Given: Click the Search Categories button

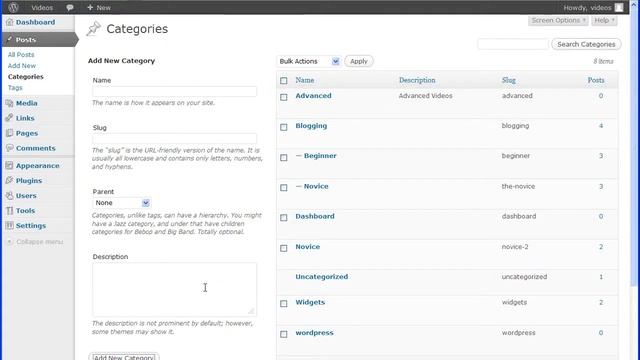Looking at the screenshot, I should [x=586, y=44].
